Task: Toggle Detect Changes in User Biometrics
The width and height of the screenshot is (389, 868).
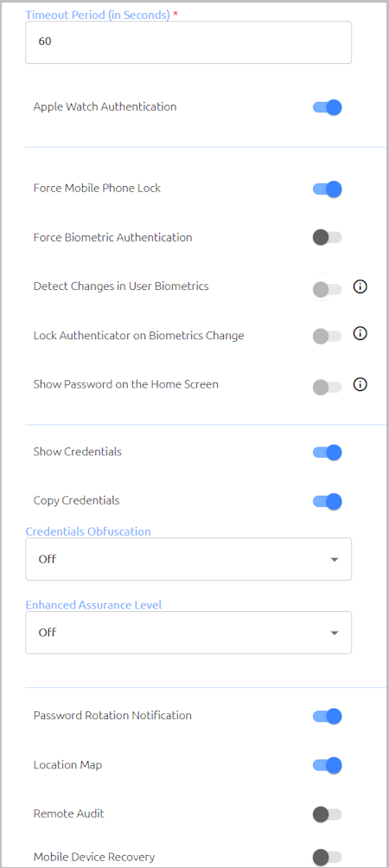Action: point(327,289)
